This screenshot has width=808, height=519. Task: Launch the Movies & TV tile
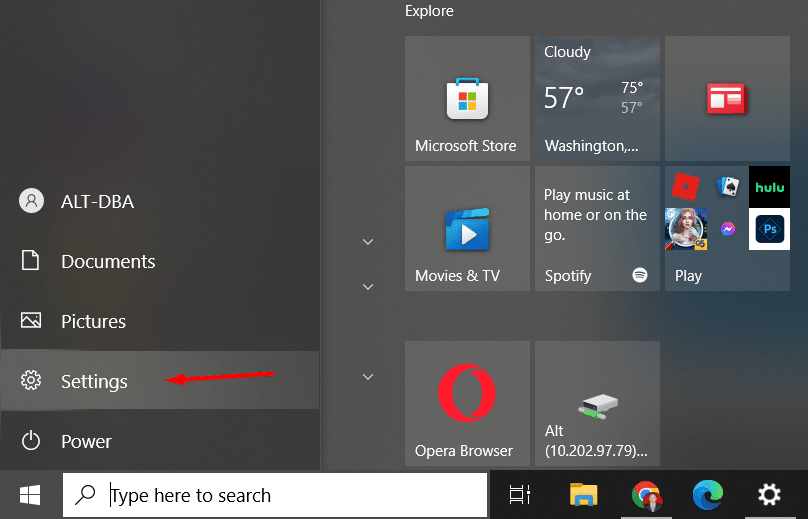point(467,228)
